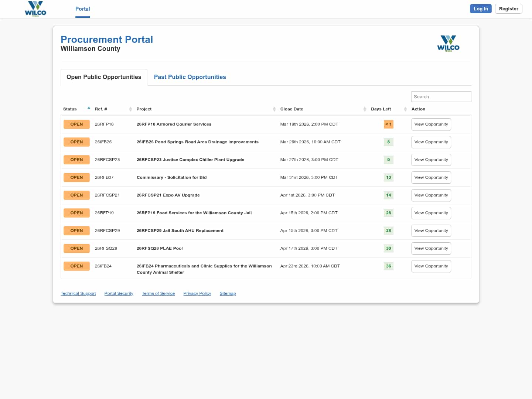Sort table by Days Left column
Screen dimensions: 532x399
(x=381, y=109)
